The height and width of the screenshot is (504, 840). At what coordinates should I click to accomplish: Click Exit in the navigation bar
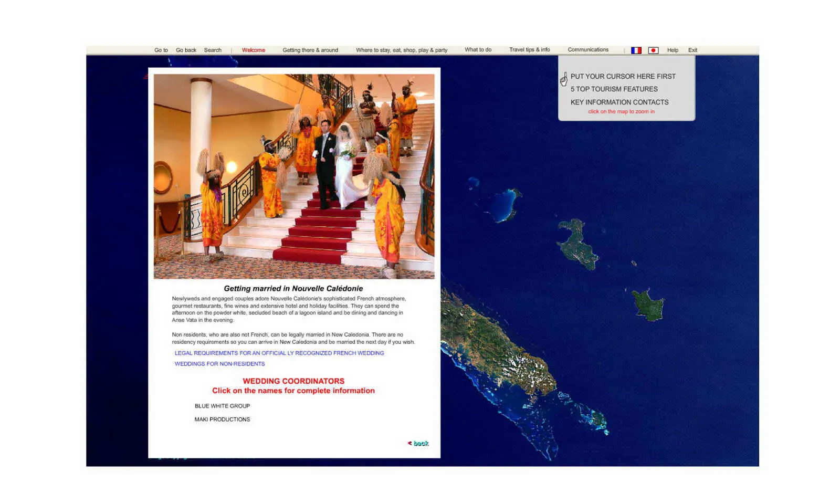(x=692, y=50)
